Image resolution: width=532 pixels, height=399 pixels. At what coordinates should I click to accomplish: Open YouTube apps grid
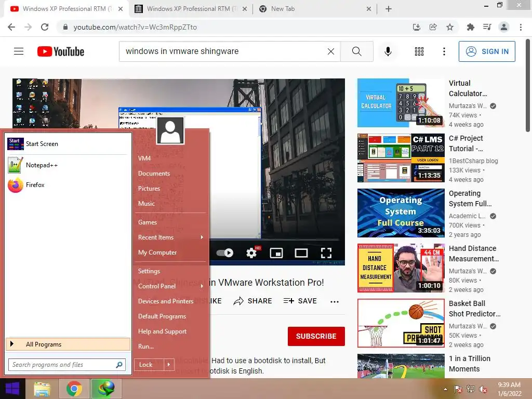[419, 51]
